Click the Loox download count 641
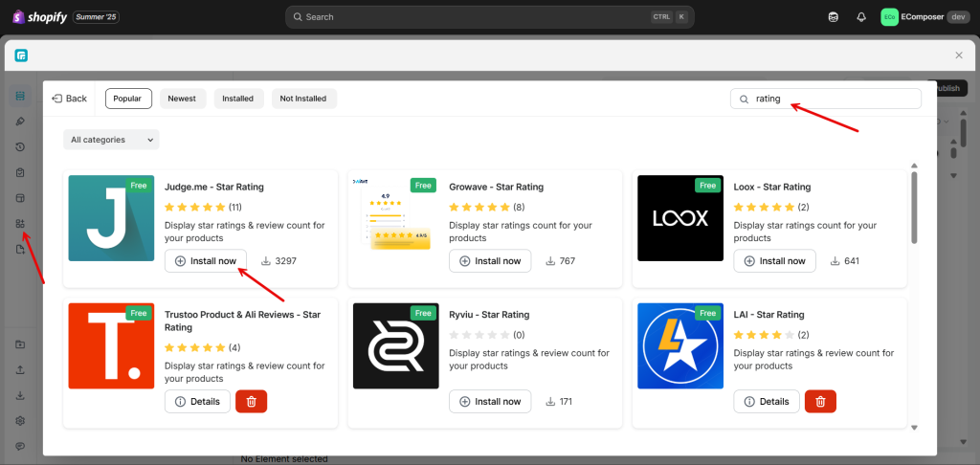Screen dimensions: 980x465 844,260
